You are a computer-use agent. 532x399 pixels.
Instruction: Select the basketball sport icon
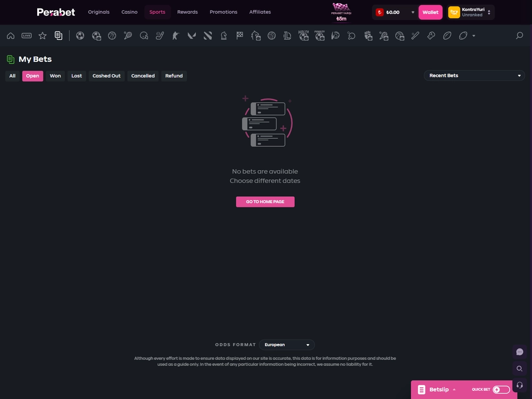click(112, 36)
